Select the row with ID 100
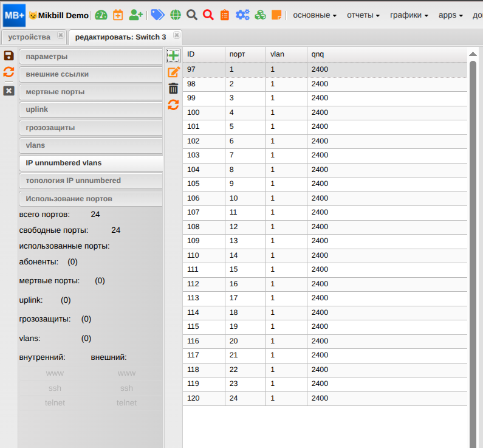The image size is (483, 448). coord(325,112)
